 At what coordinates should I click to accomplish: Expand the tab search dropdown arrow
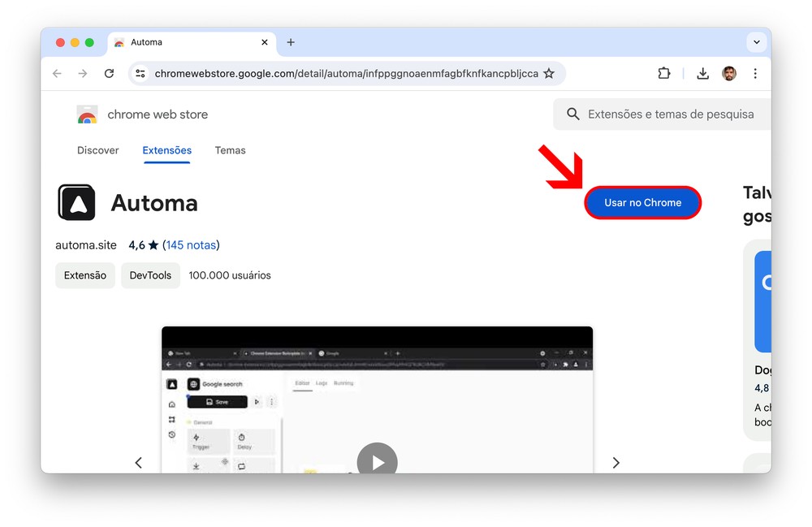tap(757, 42)
